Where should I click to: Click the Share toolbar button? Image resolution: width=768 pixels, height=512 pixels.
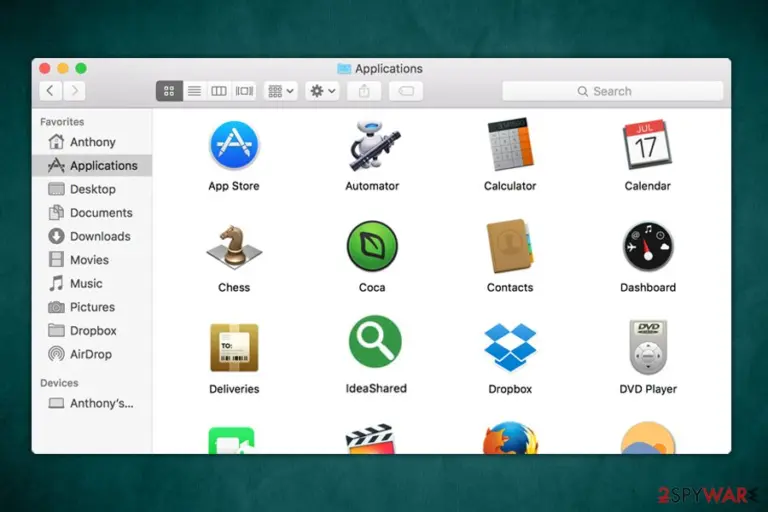click(x=364, y=91)
